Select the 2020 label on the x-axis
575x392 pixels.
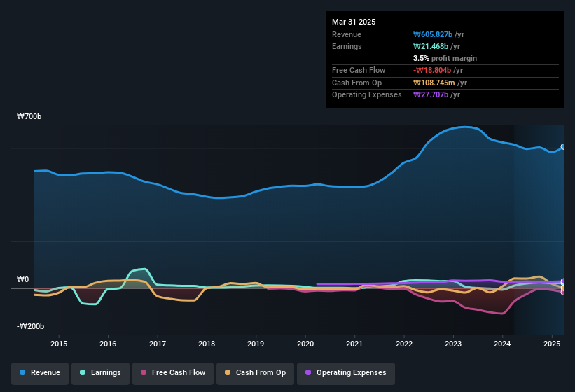305,344
